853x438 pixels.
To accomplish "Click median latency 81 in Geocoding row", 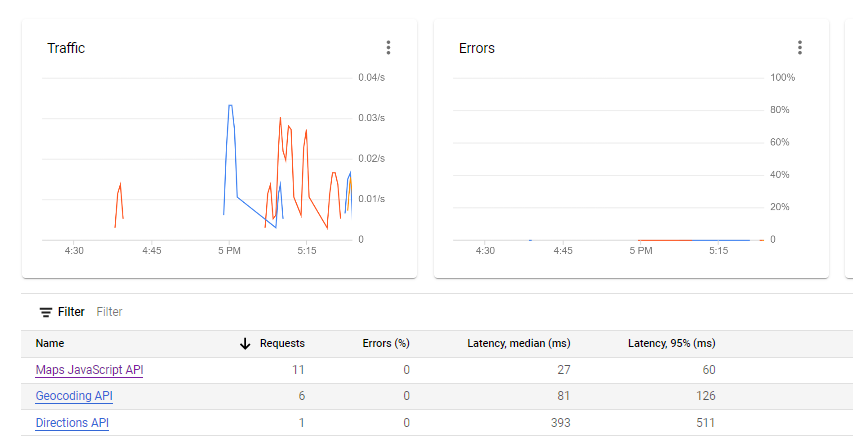I will 564,396.
